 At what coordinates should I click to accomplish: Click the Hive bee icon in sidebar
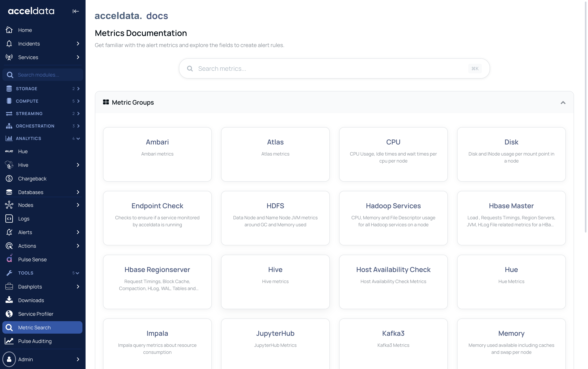click(x=9, y=165)
